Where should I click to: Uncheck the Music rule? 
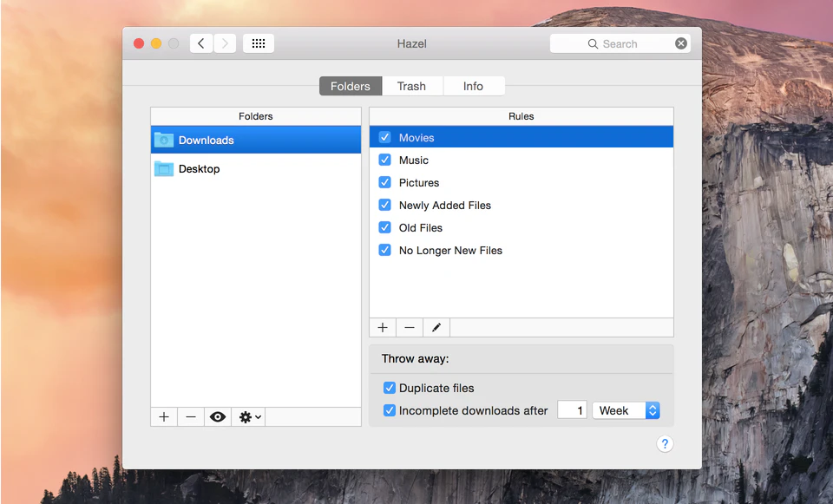tap(384, 160)
